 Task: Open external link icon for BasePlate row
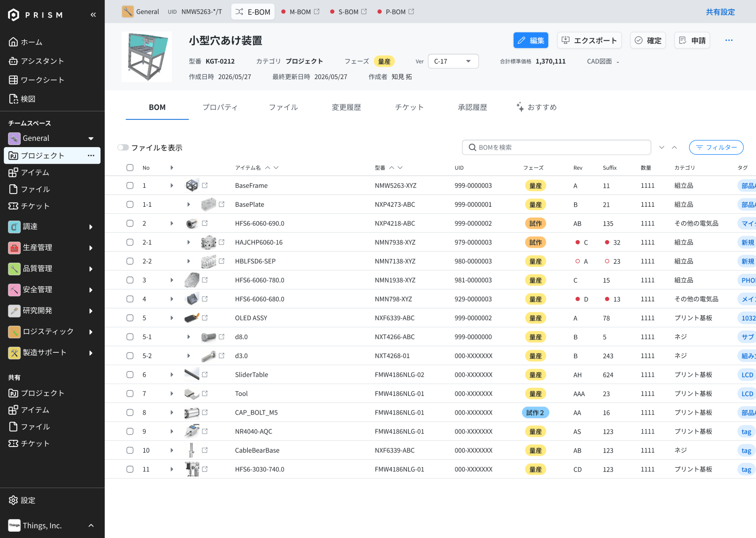pos(222,204)
